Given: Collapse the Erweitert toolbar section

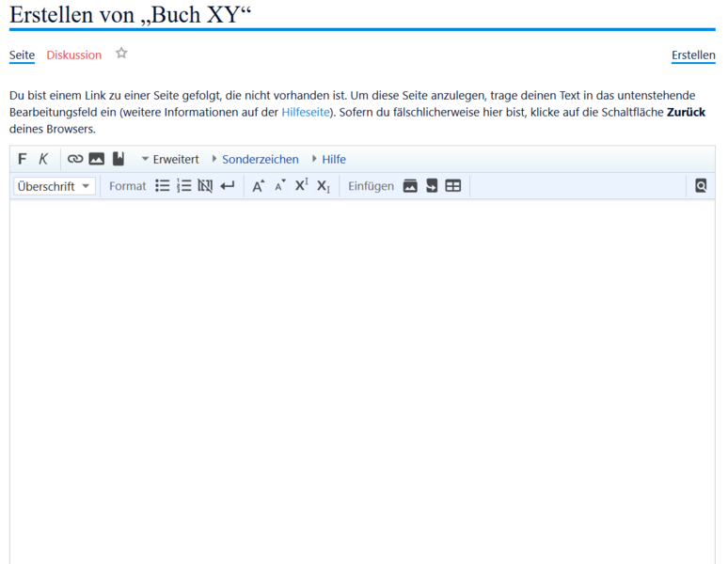Looking at the screenshot, I should [169, 159].
